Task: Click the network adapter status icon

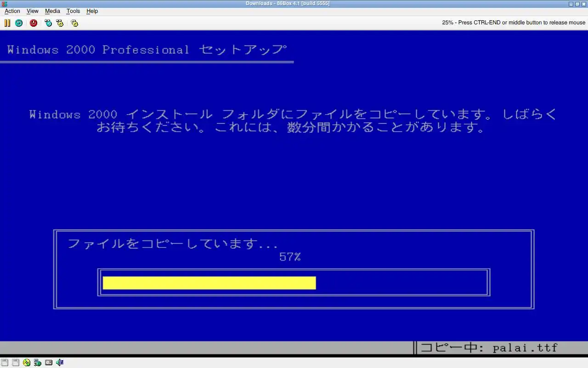Action: pyautogui.click(x=38, y=362)
